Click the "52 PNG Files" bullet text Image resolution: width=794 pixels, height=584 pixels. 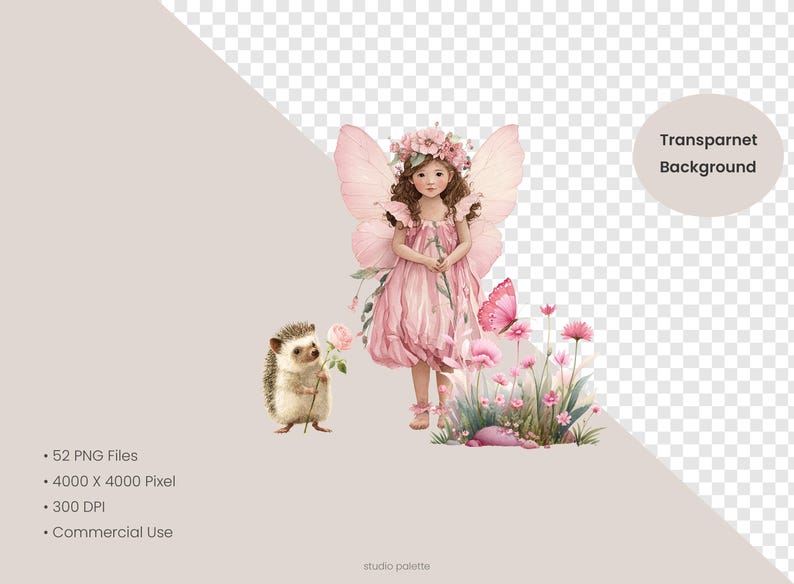(x=95, y=456)
